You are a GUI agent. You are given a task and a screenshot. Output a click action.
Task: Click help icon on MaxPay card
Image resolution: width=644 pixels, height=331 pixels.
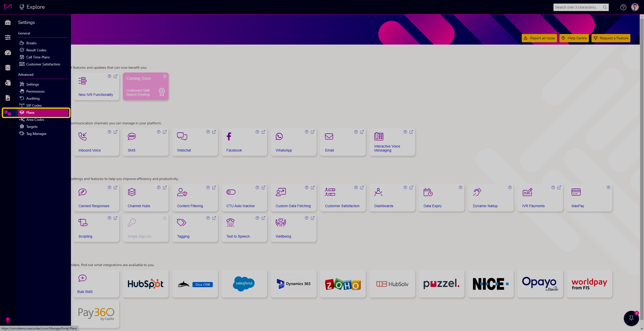[609, 188]
